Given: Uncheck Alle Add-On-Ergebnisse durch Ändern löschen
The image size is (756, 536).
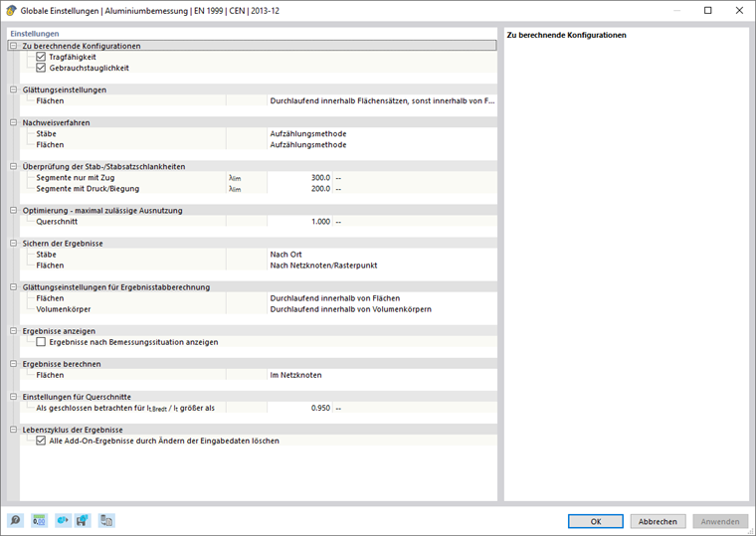Looking at the screenshot, I should coord(41,441).
